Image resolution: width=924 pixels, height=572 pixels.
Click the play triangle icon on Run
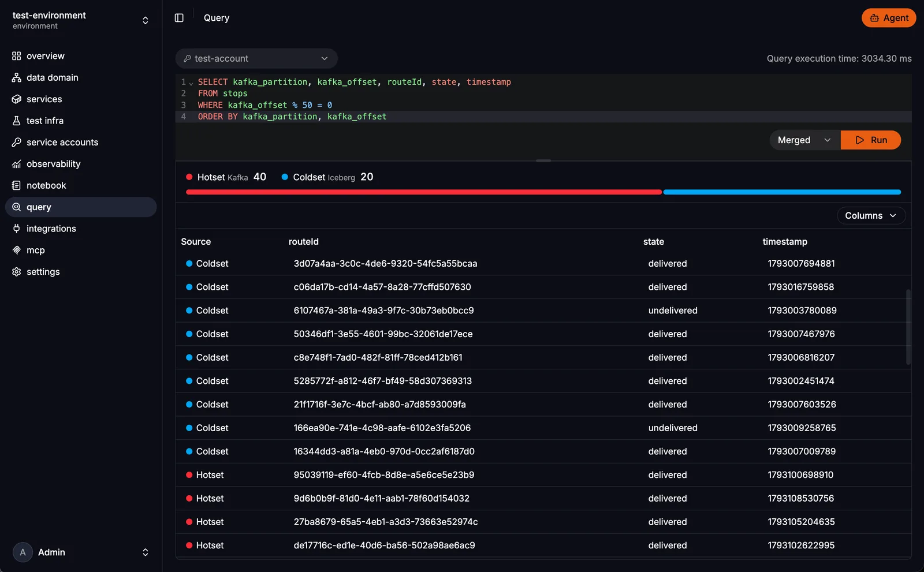coord(860,140)
